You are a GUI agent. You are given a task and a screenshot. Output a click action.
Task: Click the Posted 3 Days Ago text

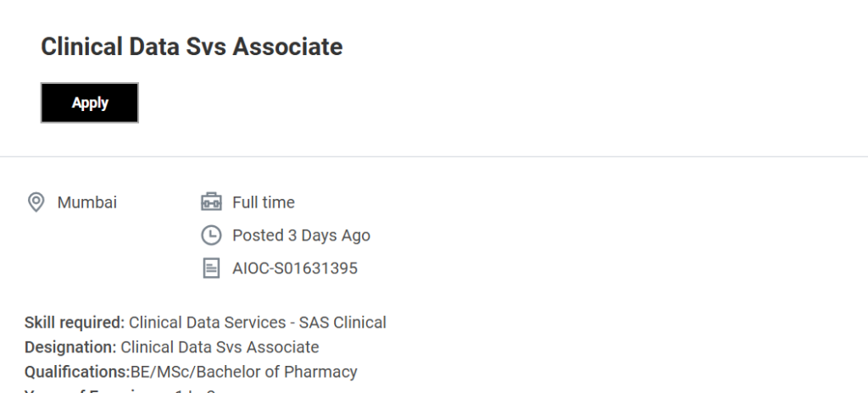tap(301, 235)
